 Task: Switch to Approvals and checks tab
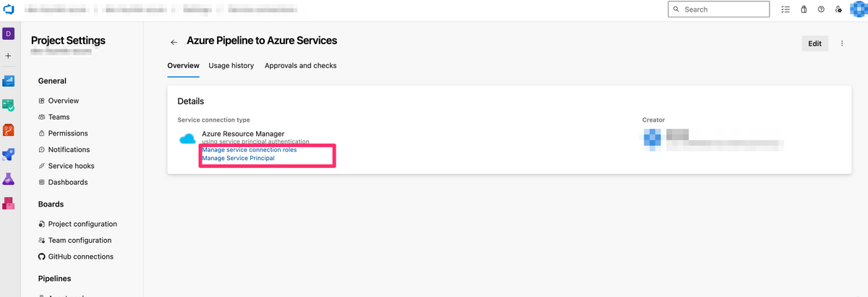click(301, 65)
